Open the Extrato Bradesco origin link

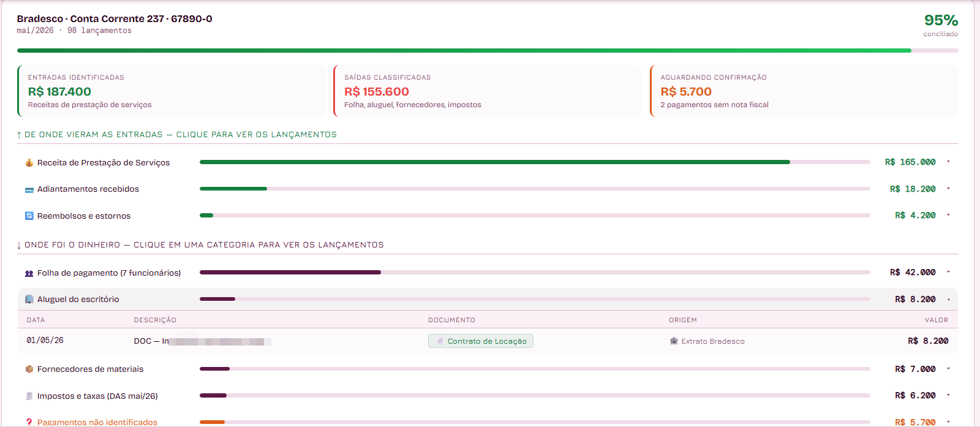713,341
